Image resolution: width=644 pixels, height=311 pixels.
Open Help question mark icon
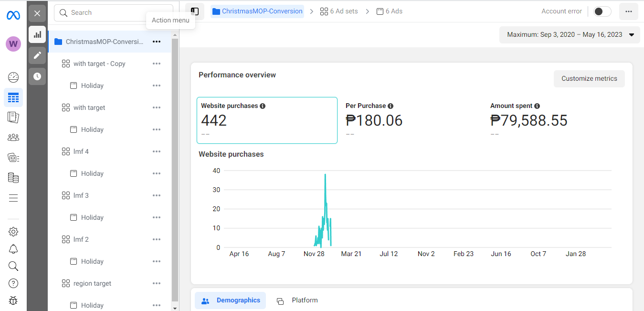point(13,283)
